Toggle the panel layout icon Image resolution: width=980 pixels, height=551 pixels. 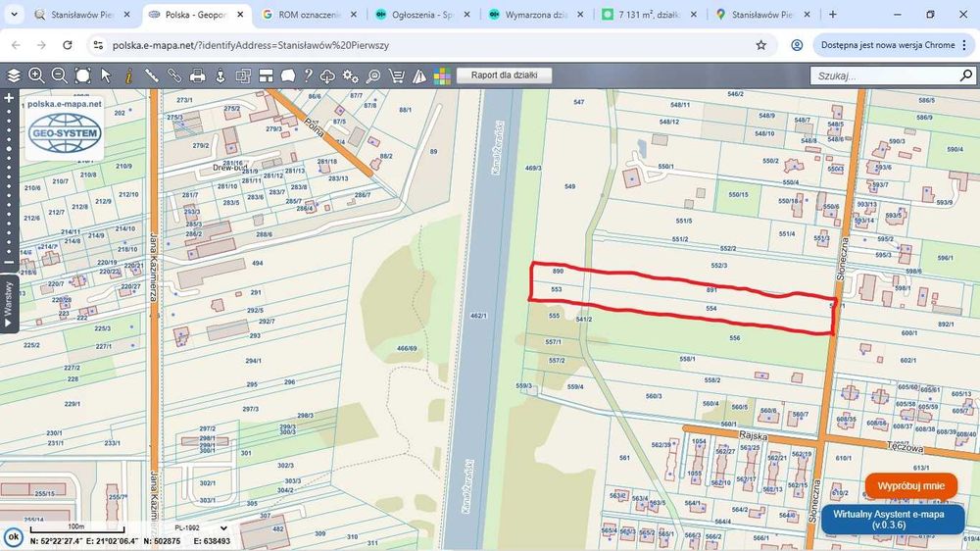click(x=267, y=75)
